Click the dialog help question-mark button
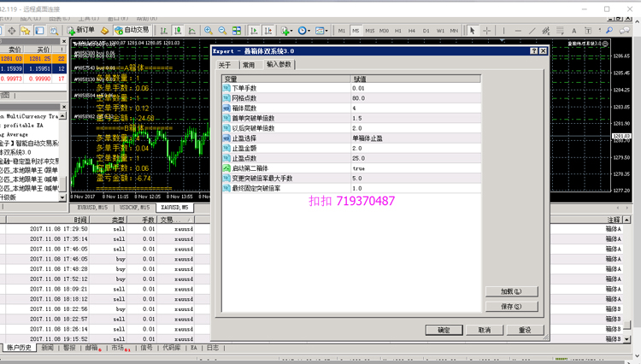 coord(533,51)
